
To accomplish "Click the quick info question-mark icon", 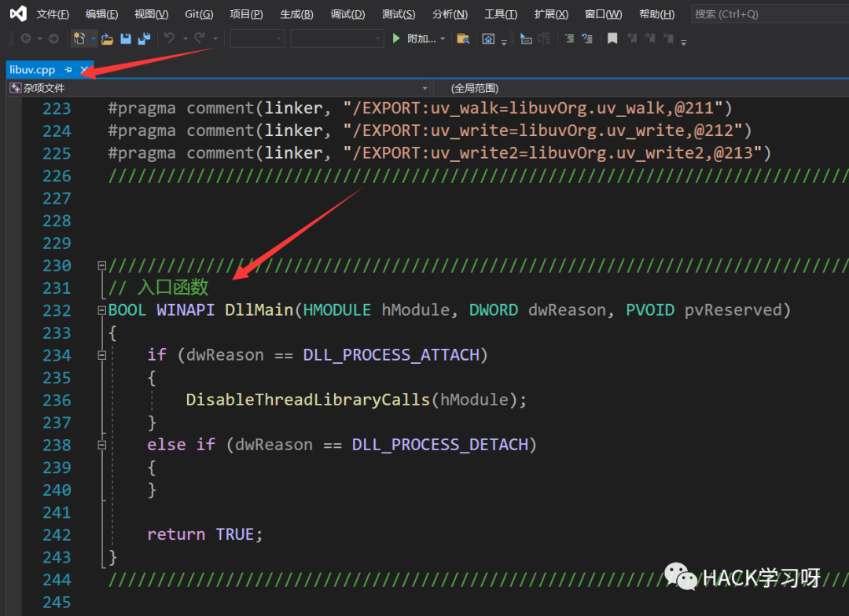I will point(587,38).
